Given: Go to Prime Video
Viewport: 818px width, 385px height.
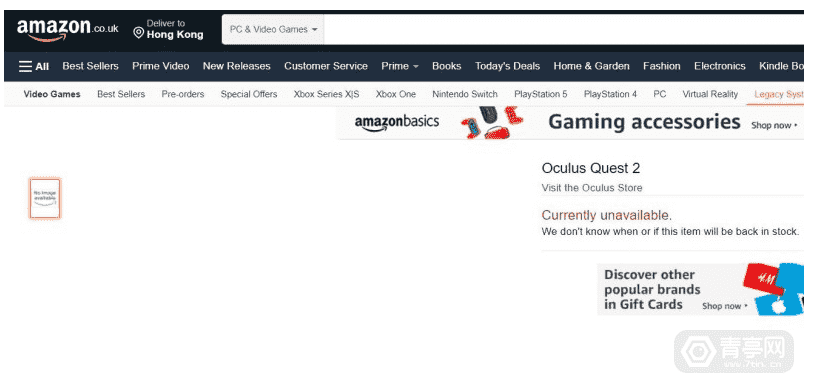Looking at the screenshot, I should 161,66.
